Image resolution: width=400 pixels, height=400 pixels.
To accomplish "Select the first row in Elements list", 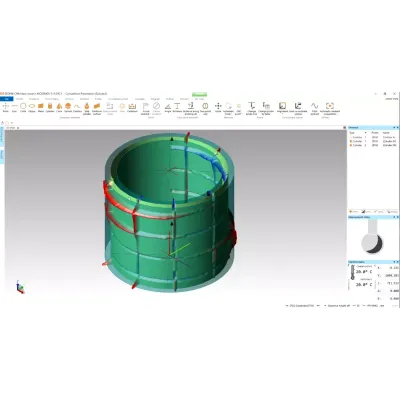I will pyautogui.click(x=373, y=137).
